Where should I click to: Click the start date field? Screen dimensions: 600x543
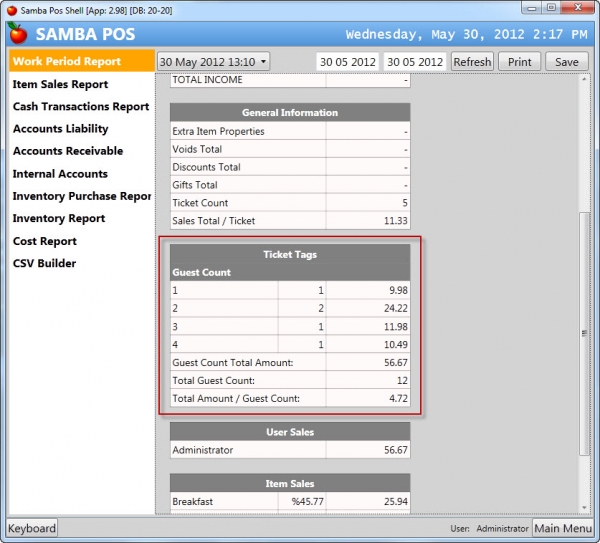coord(347,62)
